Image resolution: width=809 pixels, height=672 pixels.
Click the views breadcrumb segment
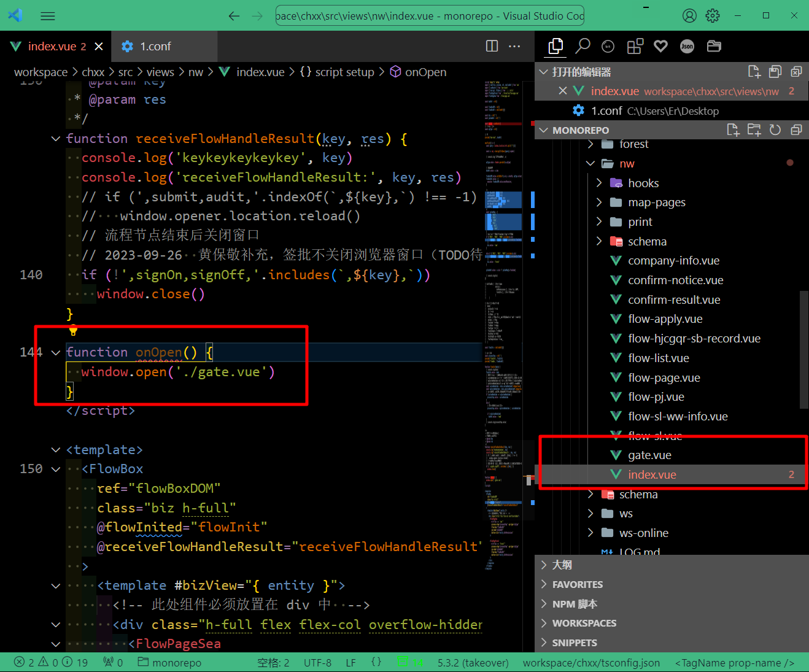click(x=160, y=72)
